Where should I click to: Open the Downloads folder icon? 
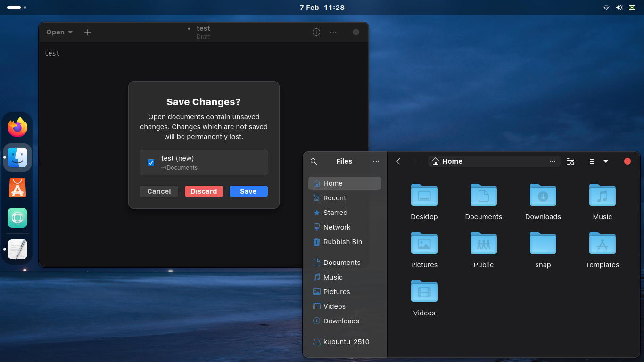(x=543, y=195)
